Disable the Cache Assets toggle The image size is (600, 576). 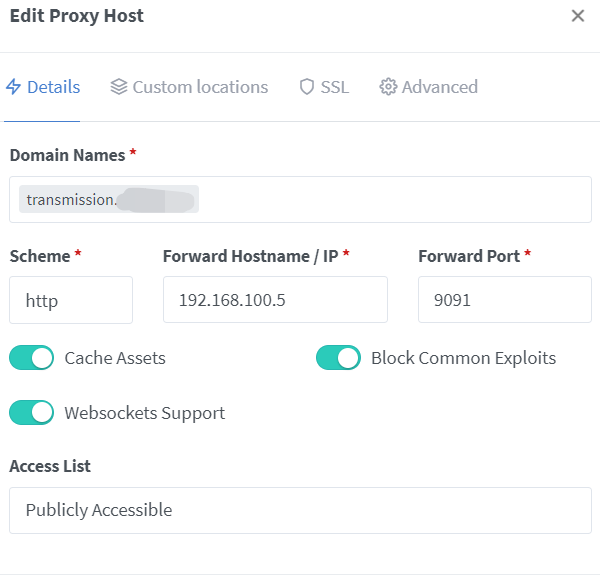point(31,358)
